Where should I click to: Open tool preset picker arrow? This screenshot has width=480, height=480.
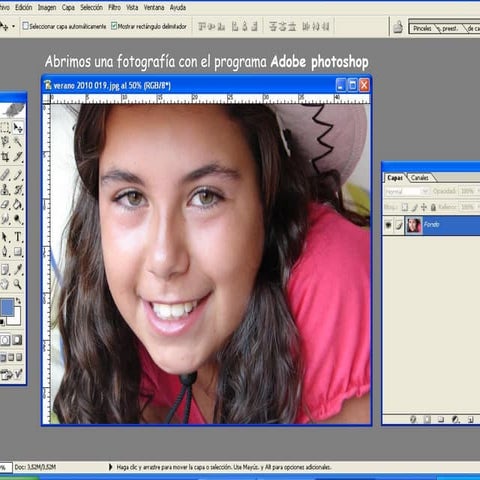coord(13,26)
